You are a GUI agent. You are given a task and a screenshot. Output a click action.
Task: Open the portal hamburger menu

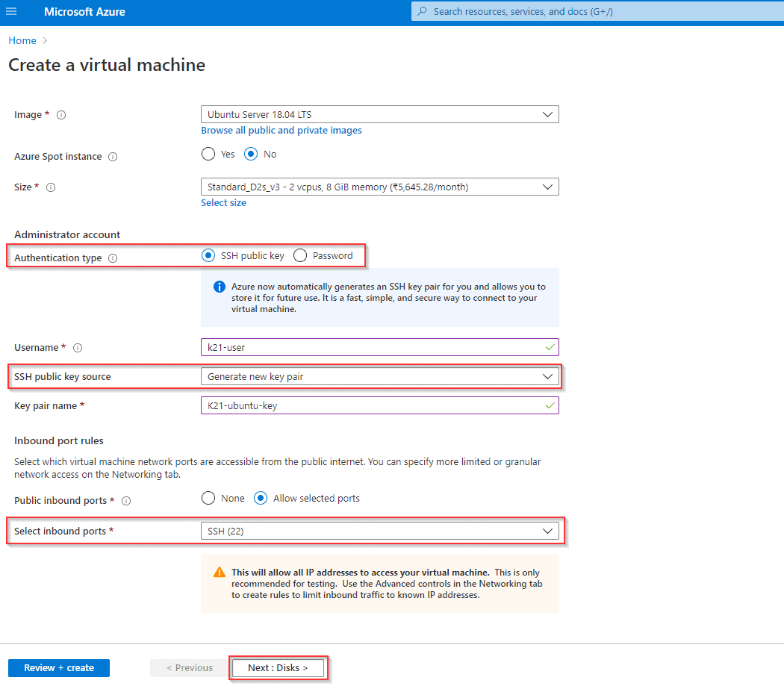point(10,11)
